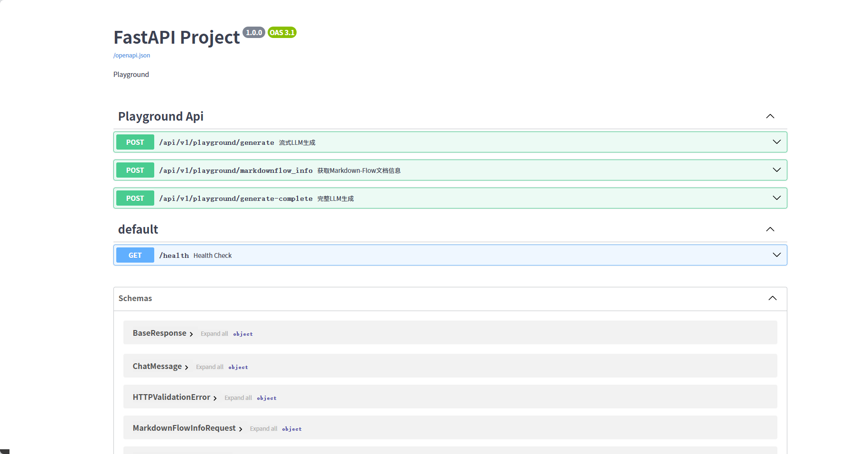Click GET badge for /health

click(135, 255)
